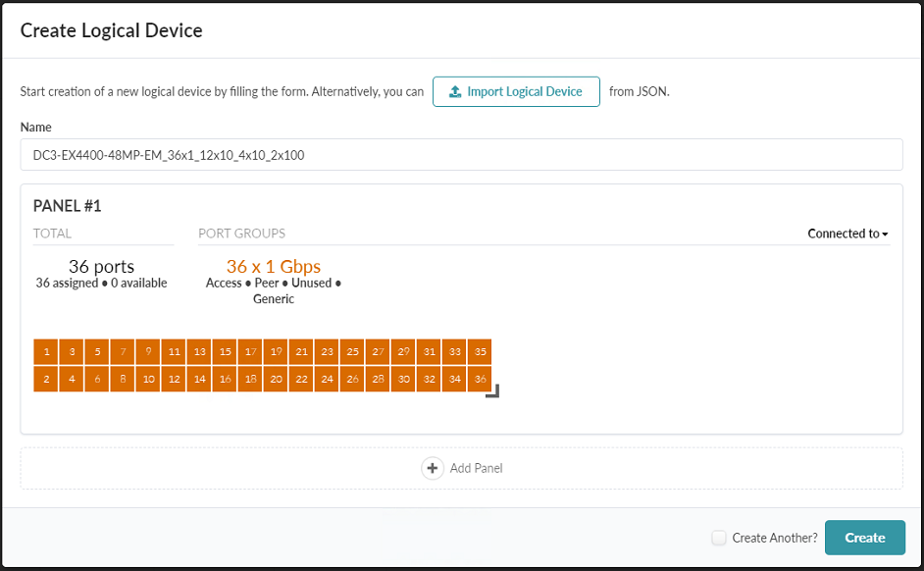The image size is (924, 571).
Task: Select the 36 x 1 Gbps port group
Action: (273, 267)
